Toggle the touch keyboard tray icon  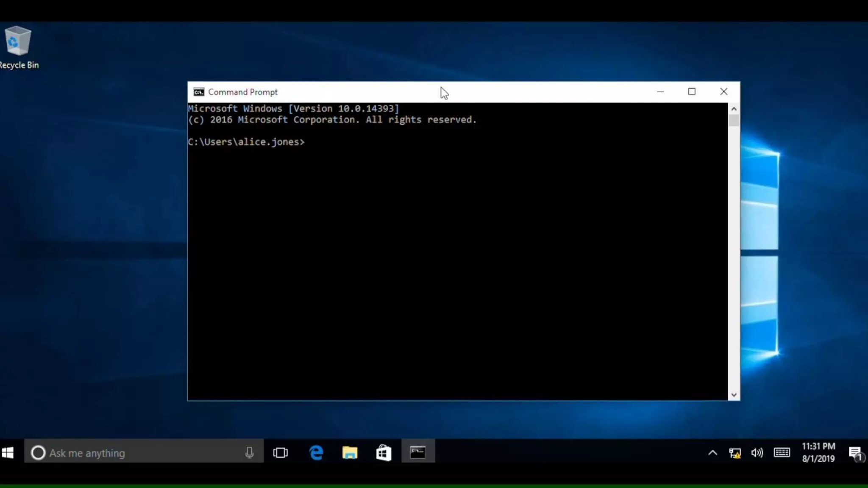[x=782, y=453]
